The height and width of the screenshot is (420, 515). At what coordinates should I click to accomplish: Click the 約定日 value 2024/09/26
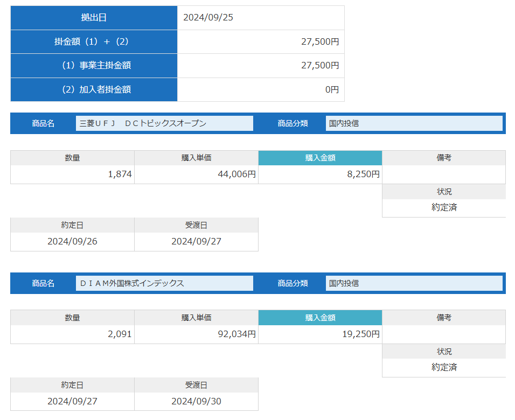[72, 242]
